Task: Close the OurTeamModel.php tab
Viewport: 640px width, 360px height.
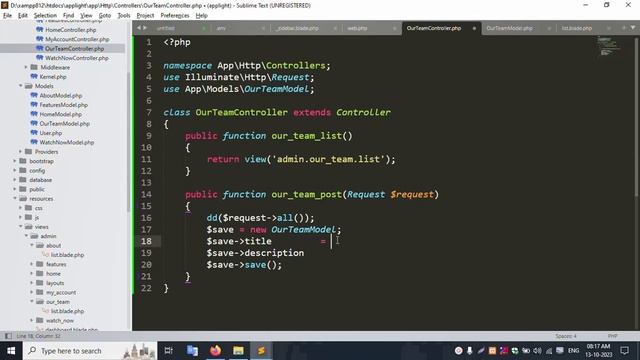Action: (x=549, y=28)
